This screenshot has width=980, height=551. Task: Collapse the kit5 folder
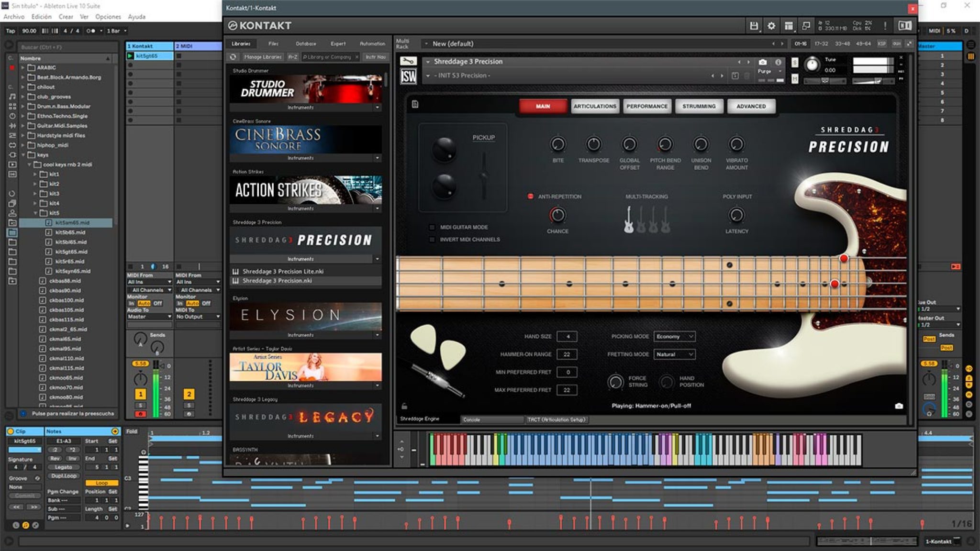(35, 213)
